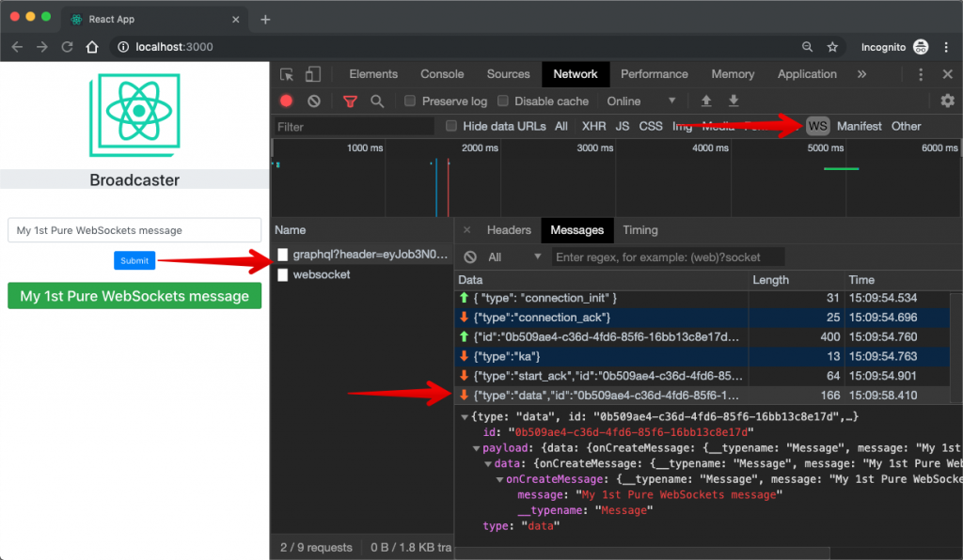
Task: Collapse the payload tree node
Action: 477,448
